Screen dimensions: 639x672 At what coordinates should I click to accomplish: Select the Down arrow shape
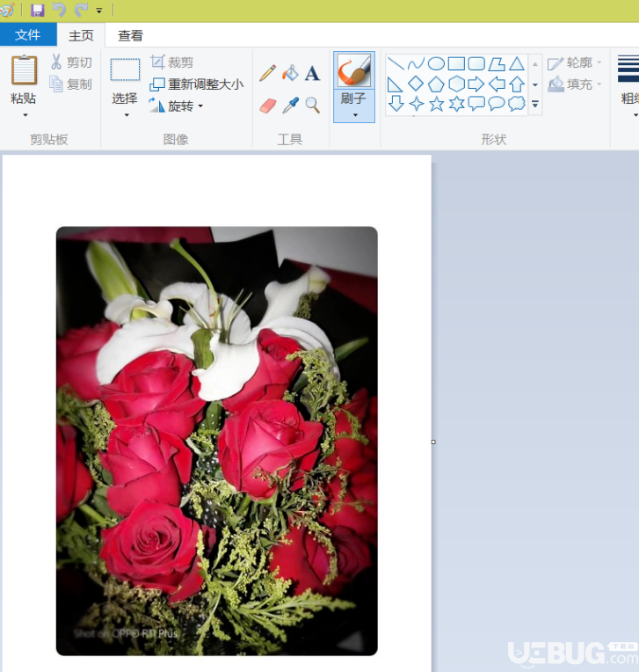pos(396,104)
